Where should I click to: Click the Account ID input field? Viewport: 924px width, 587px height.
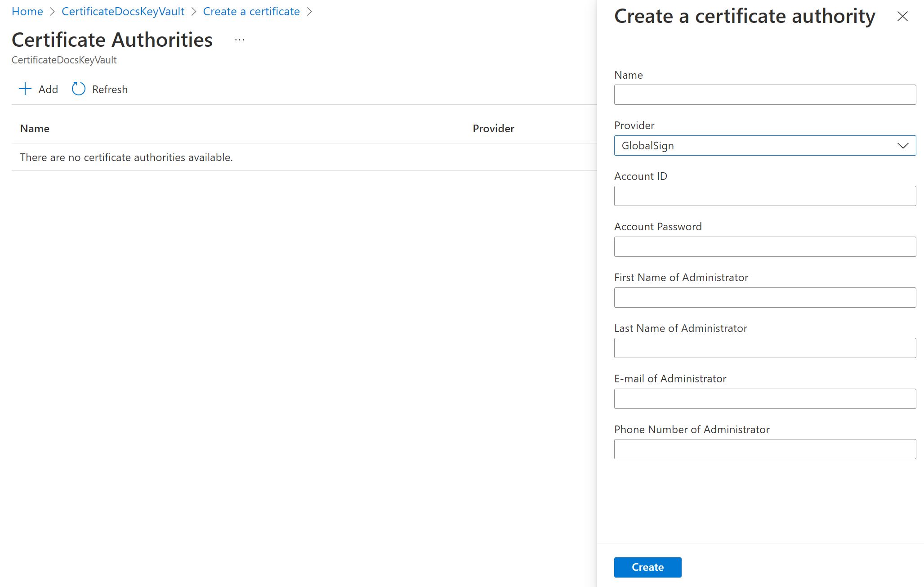click(764, 196)
